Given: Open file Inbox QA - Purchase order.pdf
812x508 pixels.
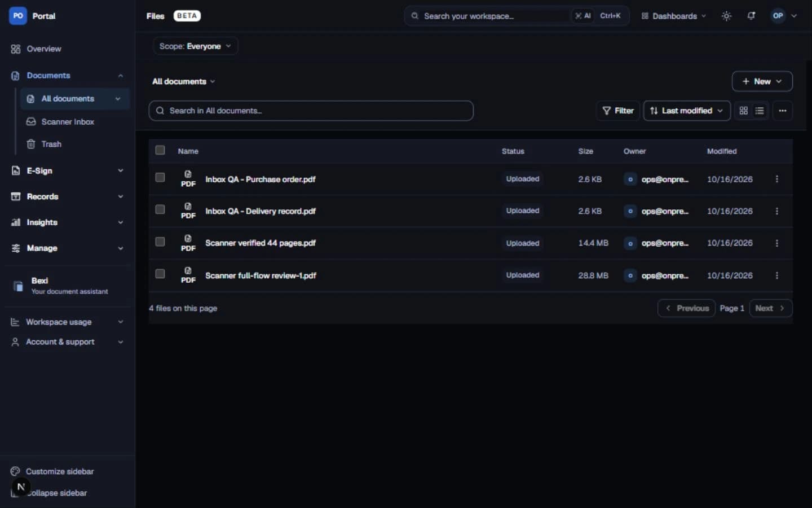Looking at the screenshot, I should [260, 179].
